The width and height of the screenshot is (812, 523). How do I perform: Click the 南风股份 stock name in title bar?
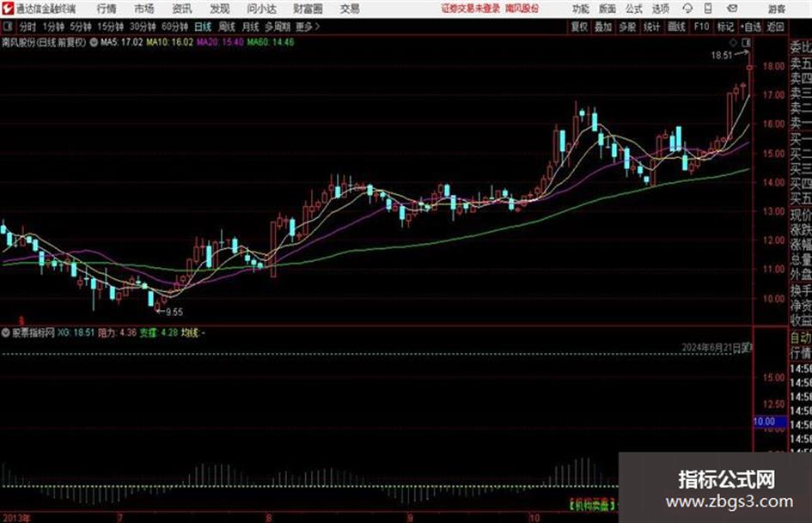coord(522,9)
